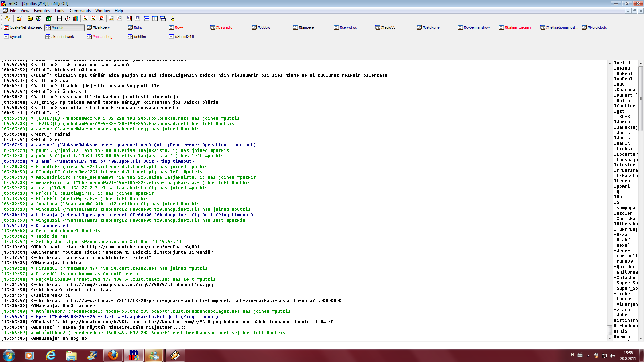Open the Favorites menu

(x=42, y=11)
